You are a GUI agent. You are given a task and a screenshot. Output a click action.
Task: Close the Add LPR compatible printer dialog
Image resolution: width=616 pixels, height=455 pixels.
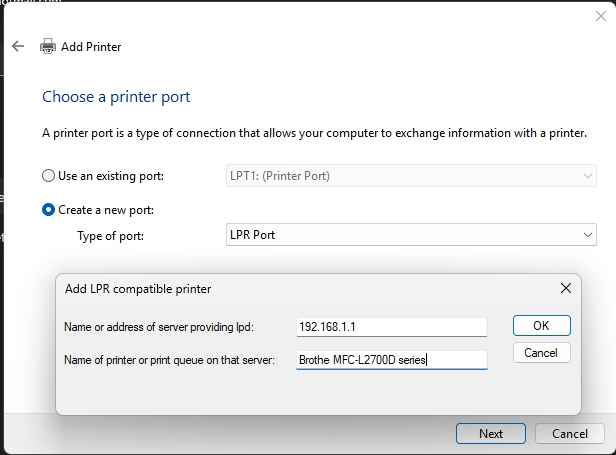(x=566, y=288)
